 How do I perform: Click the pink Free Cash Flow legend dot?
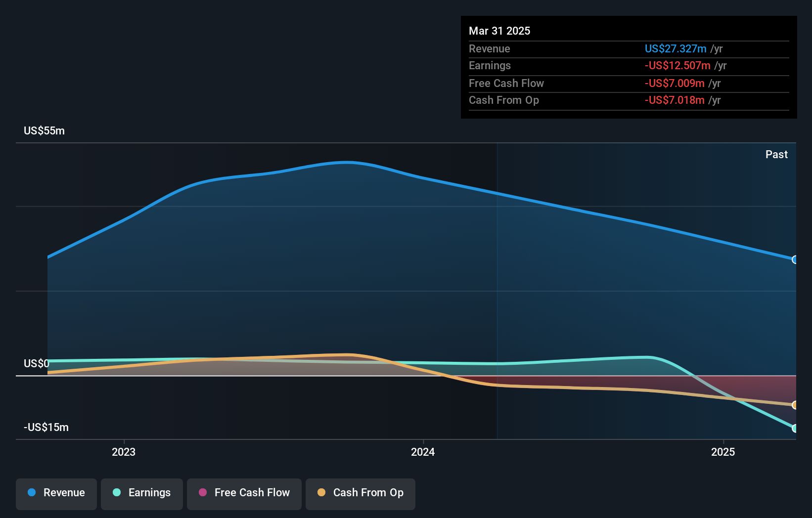click(x=203, y=492)
